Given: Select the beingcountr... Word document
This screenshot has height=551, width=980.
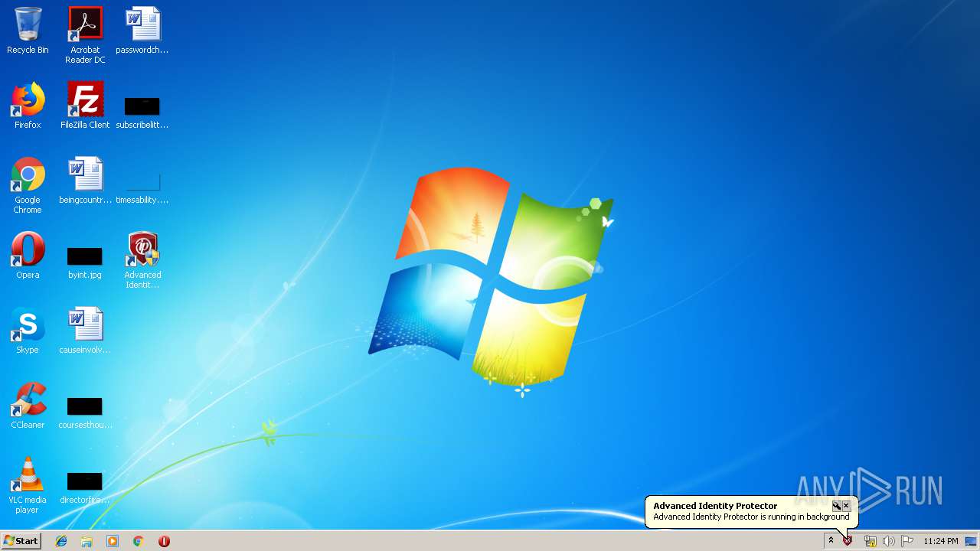Looking at the screenshot, I should coord(85,181).
